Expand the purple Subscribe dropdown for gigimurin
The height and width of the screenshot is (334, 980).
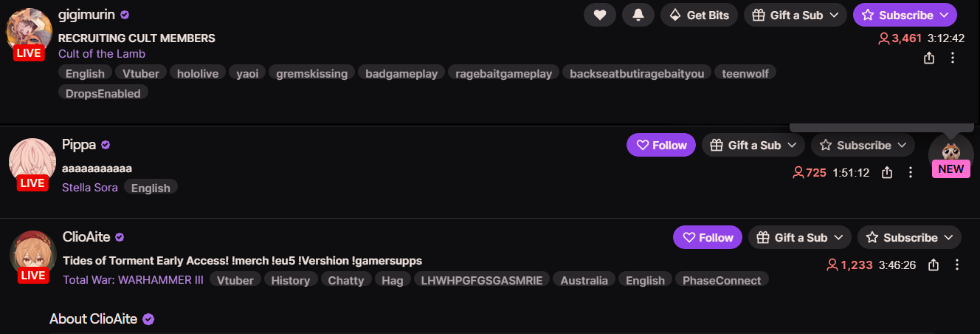[x=905, y=15]
